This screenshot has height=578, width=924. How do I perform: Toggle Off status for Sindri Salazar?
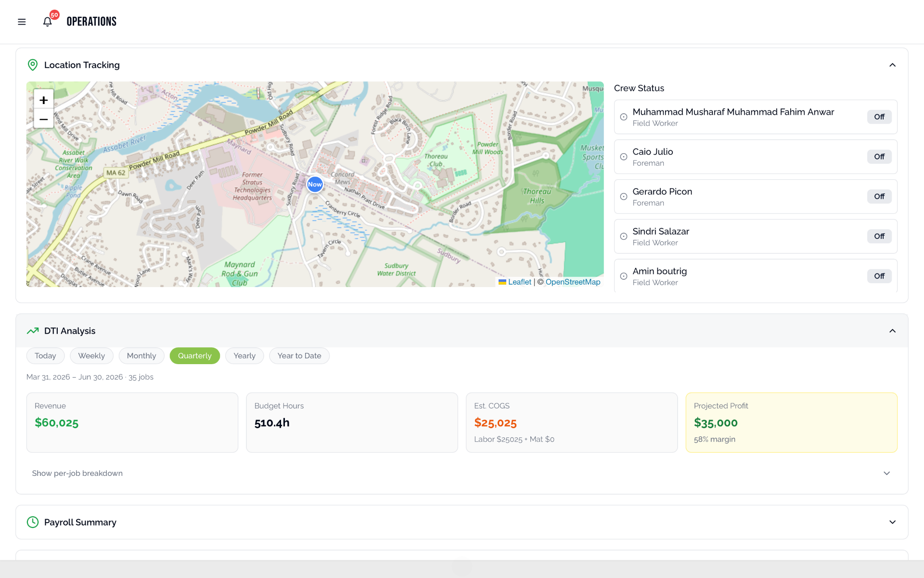(879, 236)
